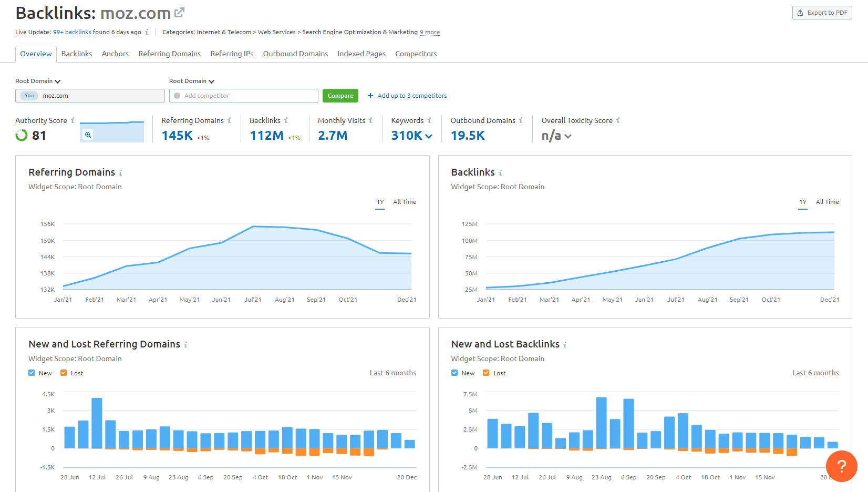The width and height of the screenshot is (868, 492).
Task: Click Export to PDF button
Action: pos(822,13)
